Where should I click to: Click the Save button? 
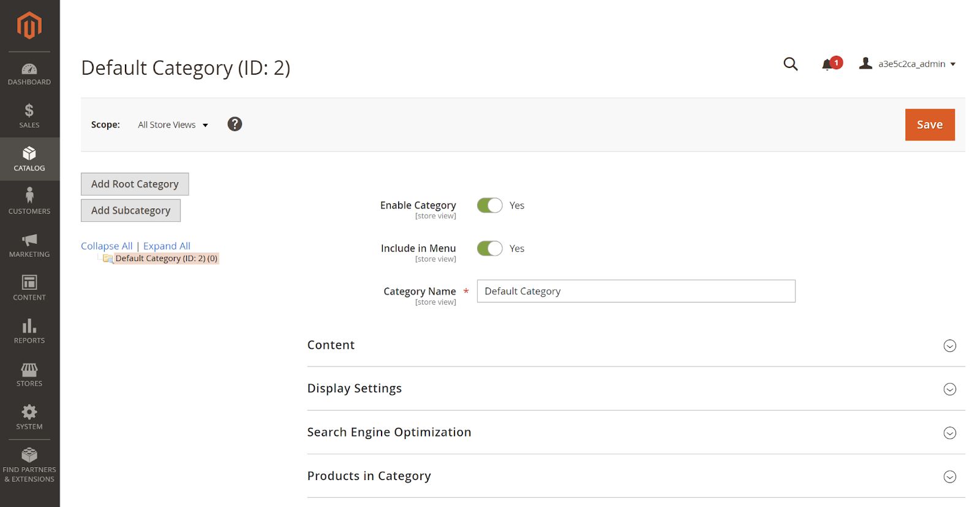pyautogui.click(x=929, y=124)
